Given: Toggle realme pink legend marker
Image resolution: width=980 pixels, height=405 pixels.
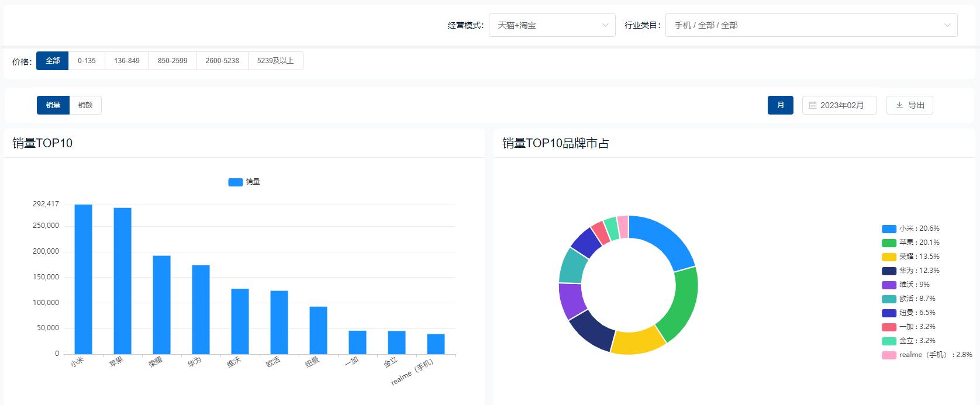Looking at the screenshot, I should pyautogui.click(x=889, y=355).
